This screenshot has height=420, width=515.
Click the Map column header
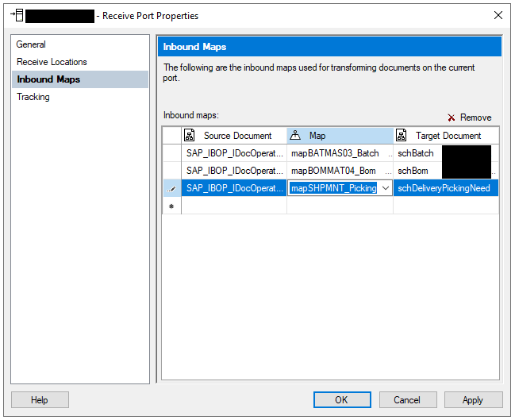340,136
